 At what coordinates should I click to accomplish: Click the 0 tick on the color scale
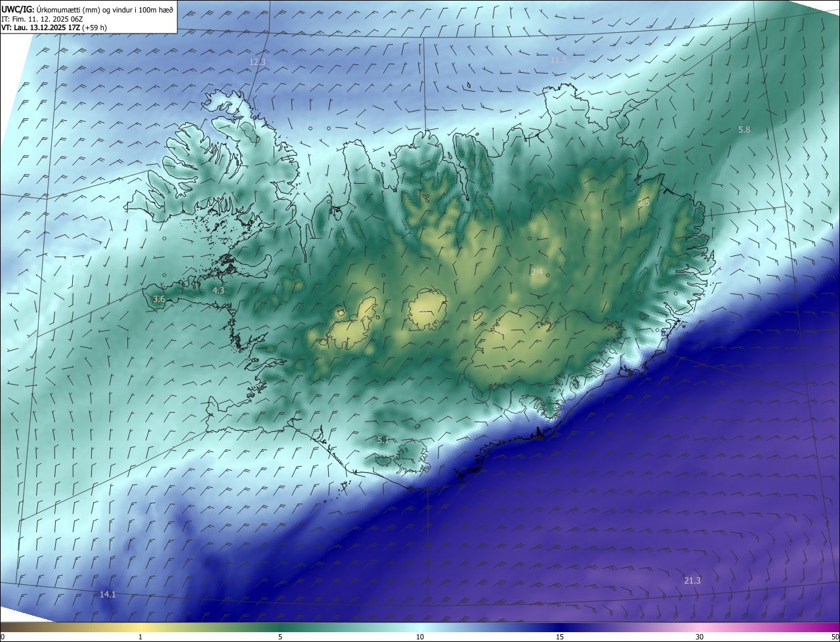coord(3,637)
